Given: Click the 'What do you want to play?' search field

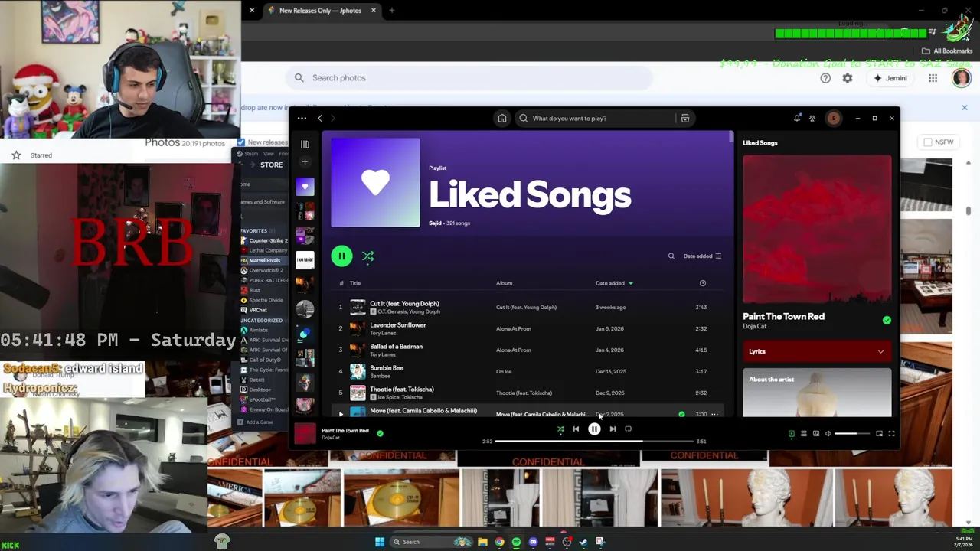Looking at the screenshot, I should [x=597, y=119].
